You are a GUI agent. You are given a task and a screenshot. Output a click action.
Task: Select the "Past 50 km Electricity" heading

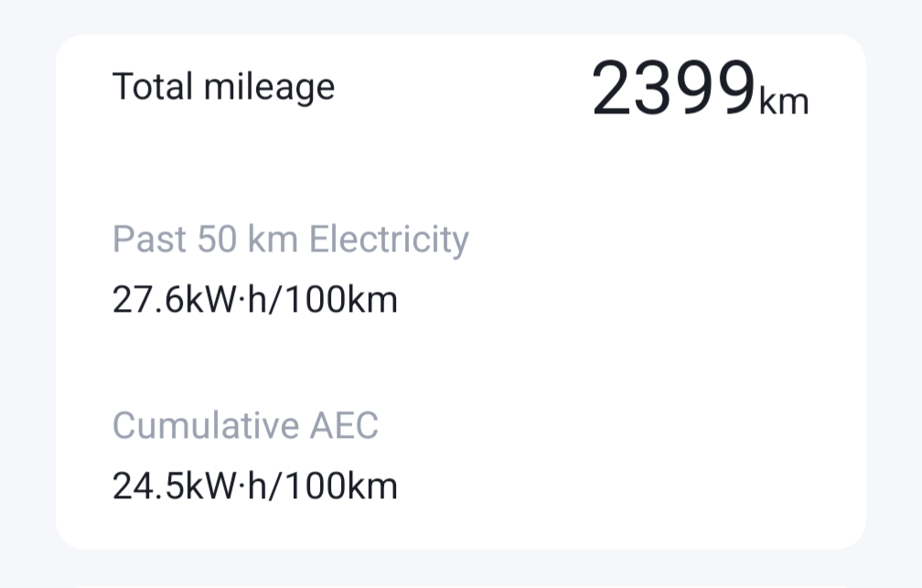click(x=290, y=240)
